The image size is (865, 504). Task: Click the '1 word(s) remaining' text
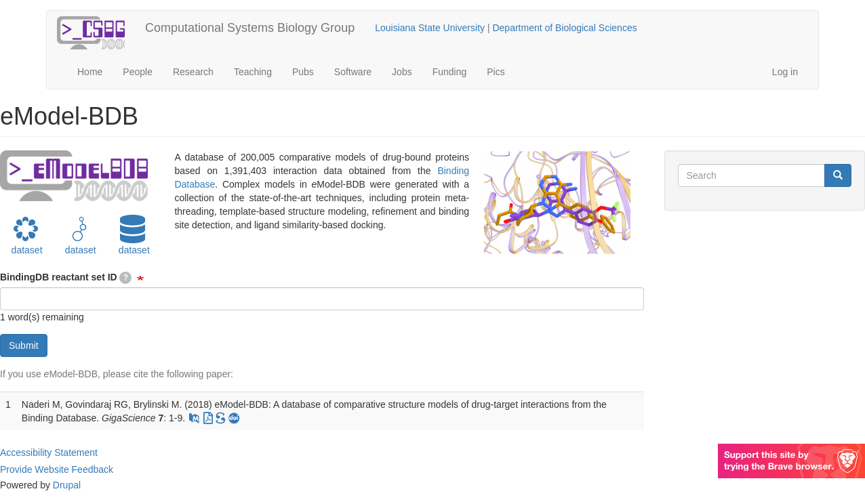tap(42, 317)
